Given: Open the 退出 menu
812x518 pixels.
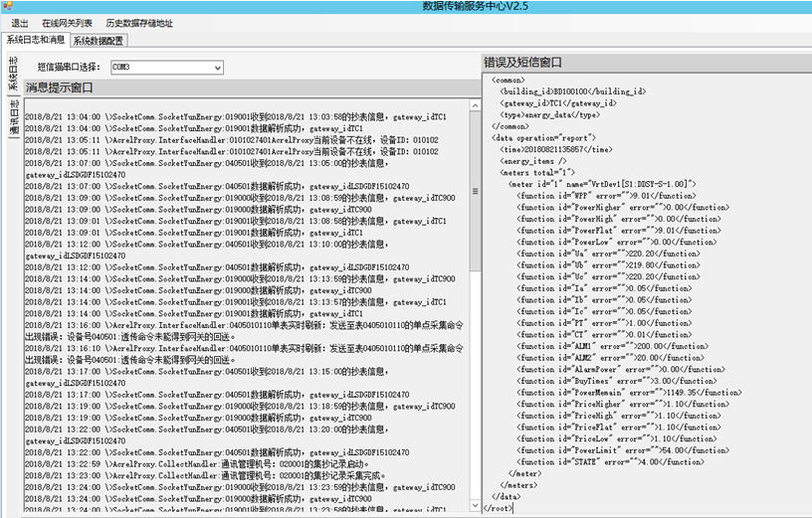Looking at the screenshot, I should [x=20, y=23].
